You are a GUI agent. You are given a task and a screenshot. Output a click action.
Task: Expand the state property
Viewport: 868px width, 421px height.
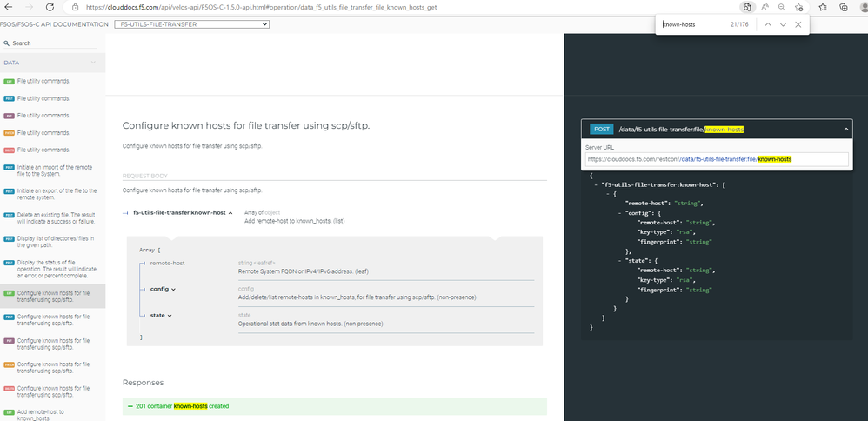coord(160,316)
